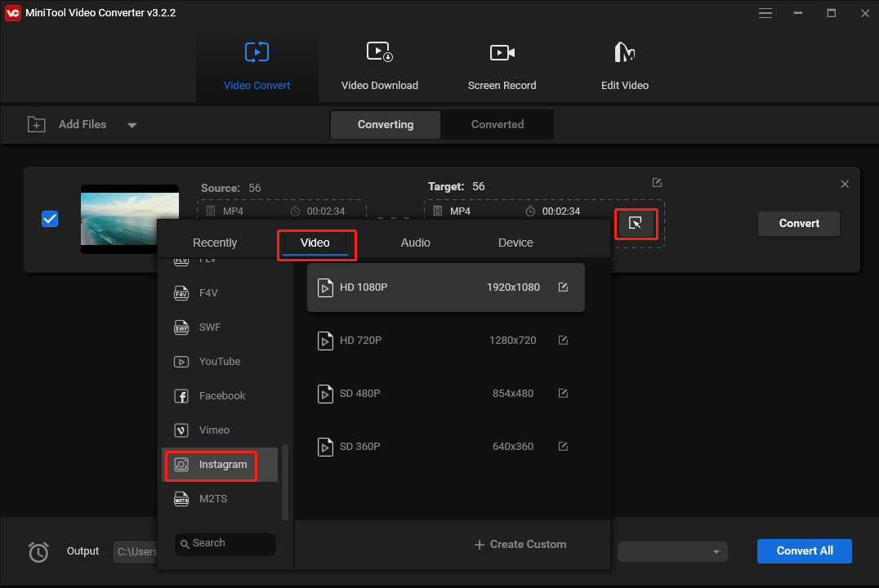
Task: Click the Add Files button
Action: (x=67, y=124)
